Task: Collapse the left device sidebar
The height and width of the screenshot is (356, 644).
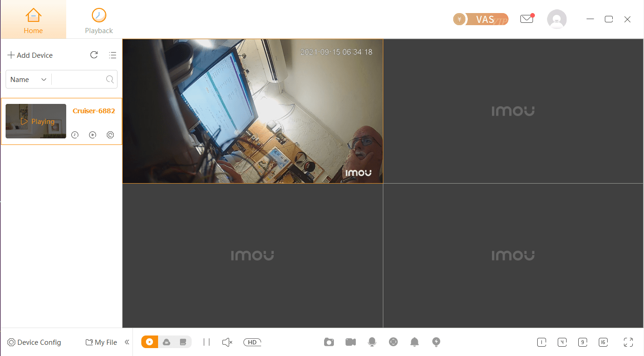Action: coord(127,342)
